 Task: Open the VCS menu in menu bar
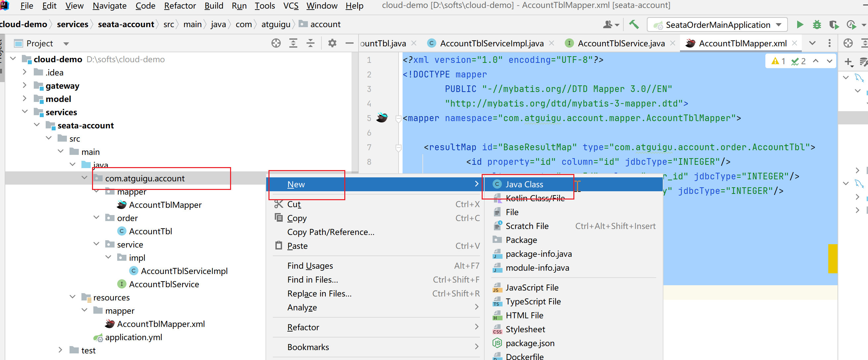click(290, 6)
